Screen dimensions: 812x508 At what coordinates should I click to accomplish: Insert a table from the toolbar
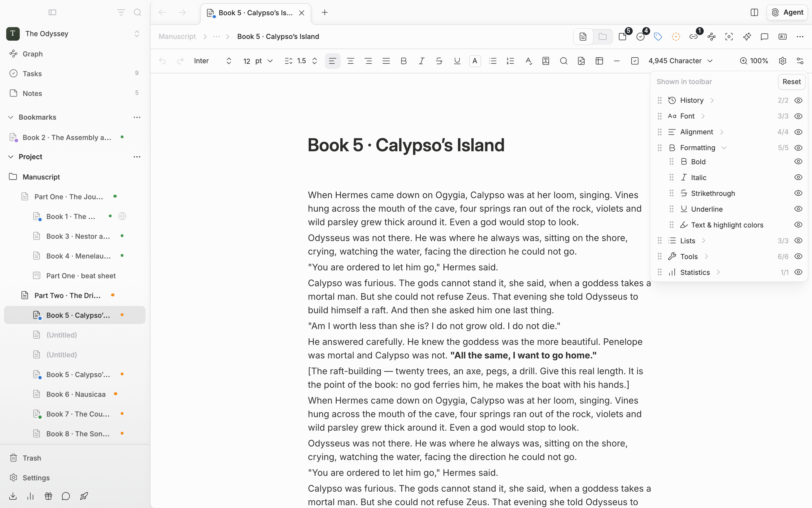(x=599, y=61)
